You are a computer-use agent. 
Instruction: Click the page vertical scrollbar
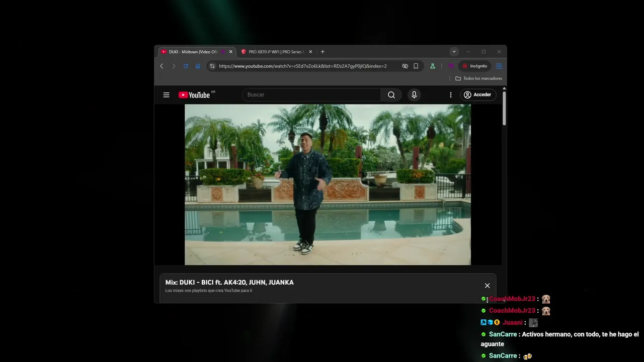[504, 108]
